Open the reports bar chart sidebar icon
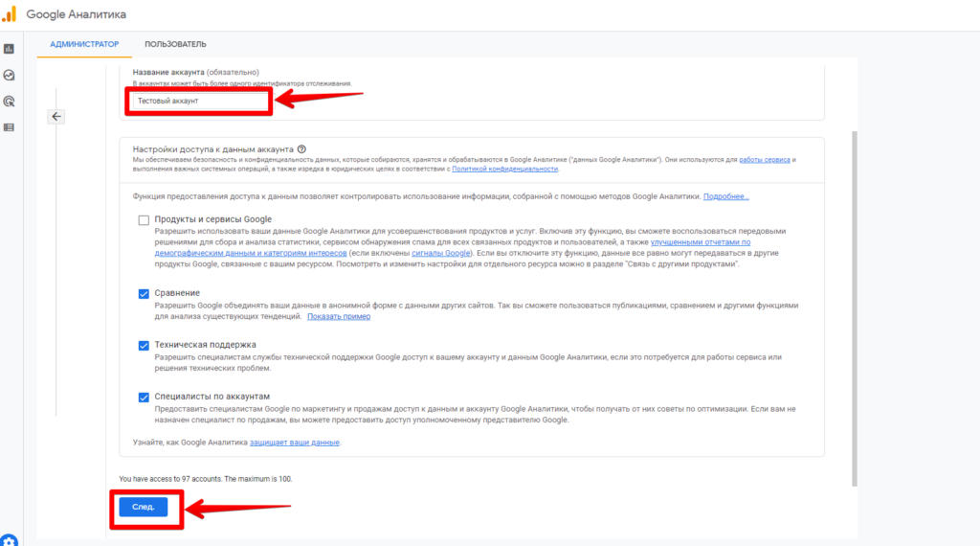The width and height of the screenshot is (980, 546). 9,49
